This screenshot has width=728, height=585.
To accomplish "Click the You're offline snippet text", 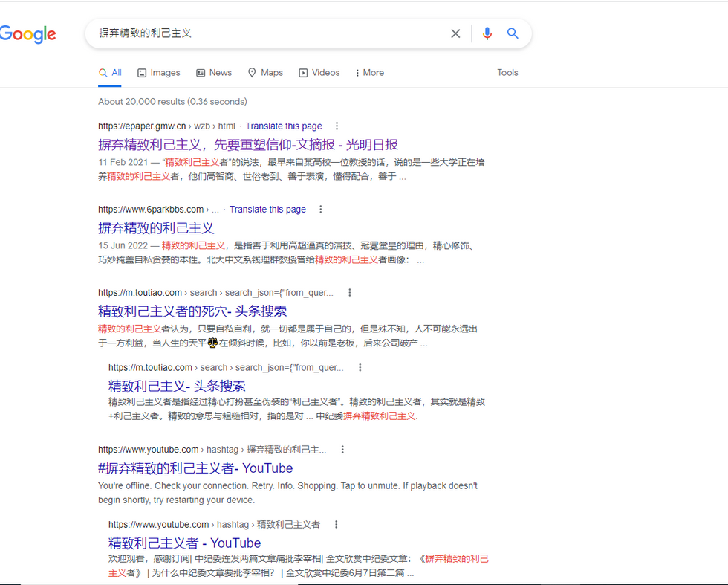I will (x=288, y=493).
